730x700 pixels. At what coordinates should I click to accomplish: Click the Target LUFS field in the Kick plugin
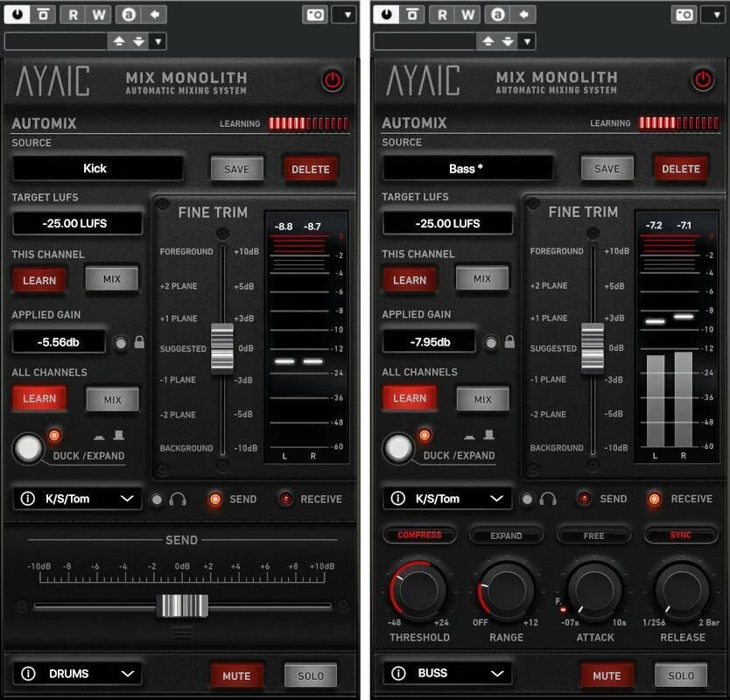point(76,223)
